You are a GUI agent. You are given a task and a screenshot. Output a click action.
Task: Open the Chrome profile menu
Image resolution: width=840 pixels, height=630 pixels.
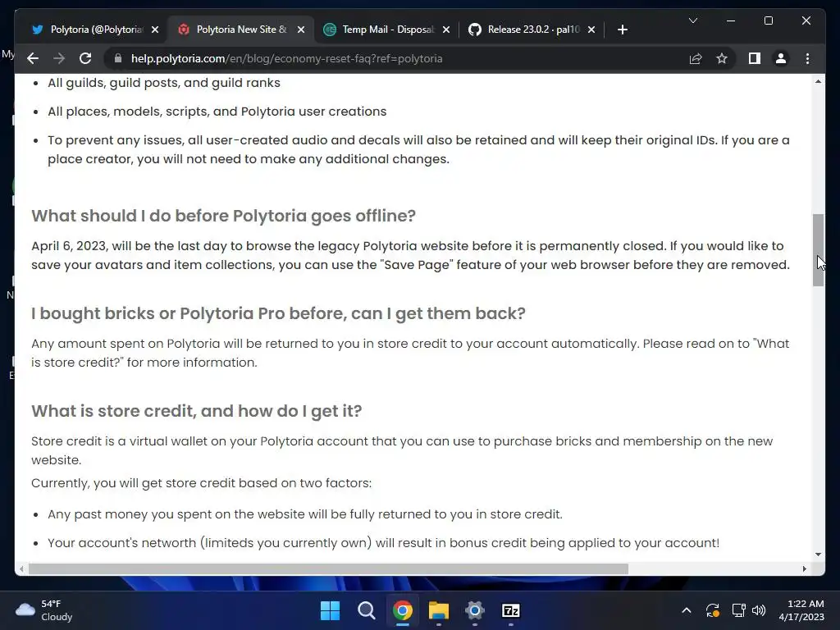click(x=781, y=58)
